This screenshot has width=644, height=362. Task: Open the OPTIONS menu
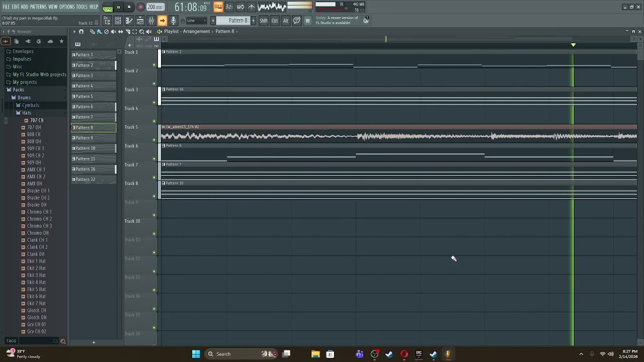(x=67, y=7)
